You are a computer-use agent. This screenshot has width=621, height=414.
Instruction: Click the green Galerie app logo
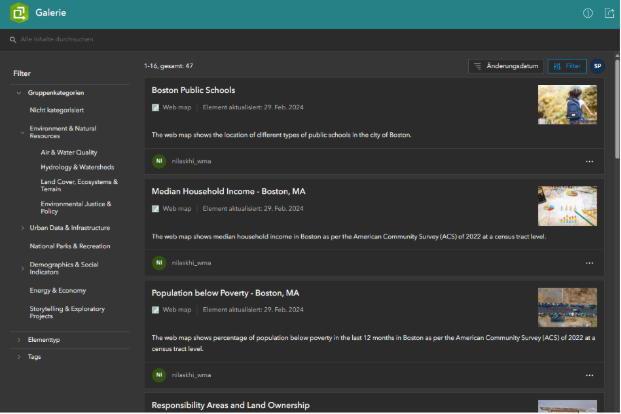19,13
